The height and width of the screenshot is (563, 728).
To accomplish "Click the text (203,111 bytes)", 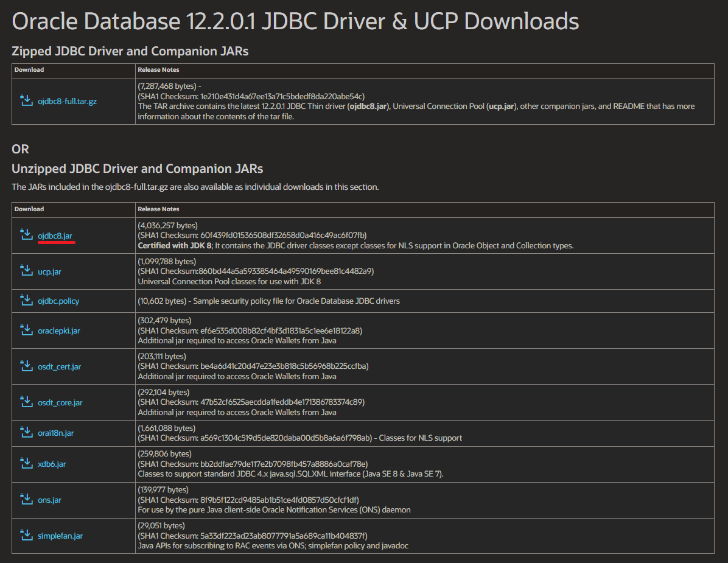I will coord(161,357).
